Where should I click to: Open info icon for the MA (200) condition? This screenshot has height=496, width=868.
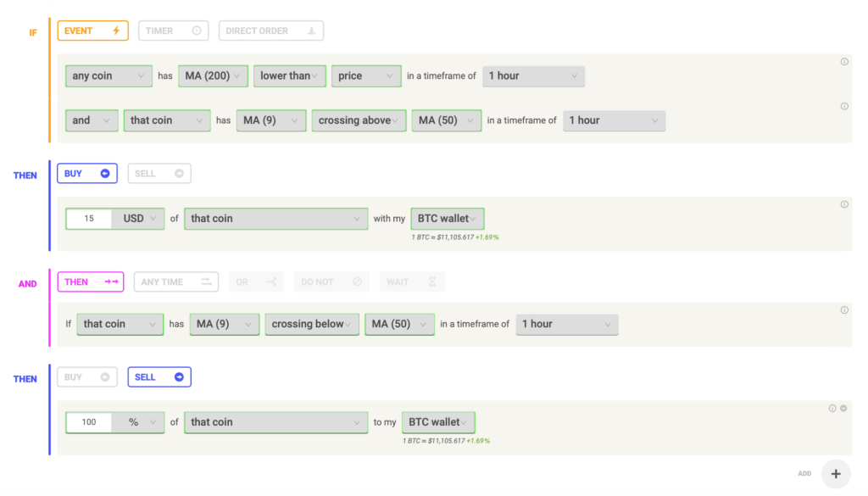pos(844,62)
